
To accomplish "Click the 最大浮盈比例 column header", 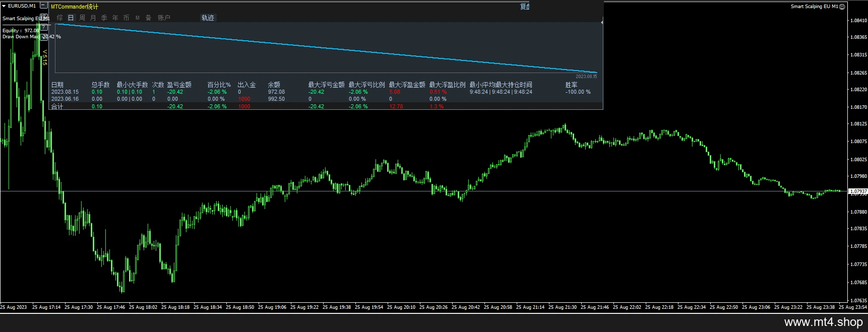I will click(448, 85).
